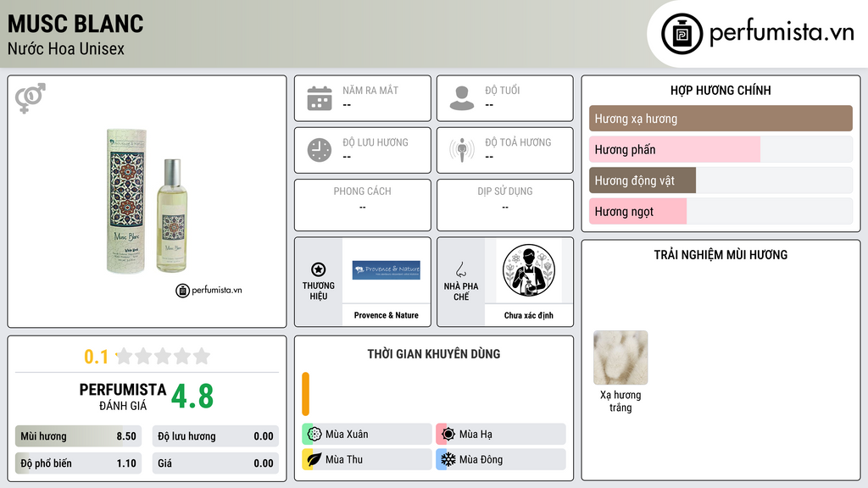Select the Mùa Hạ season label

click(x=476, y=435)
